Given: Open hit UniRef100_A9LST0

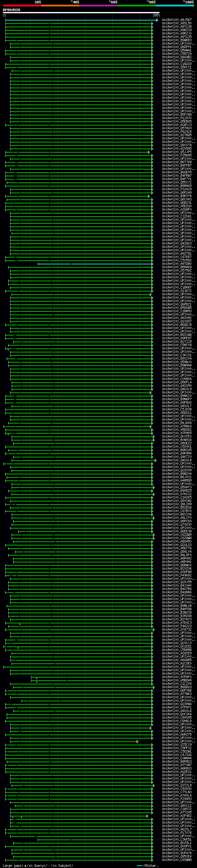Looking at the screenshot, I should tap(177, 518).
